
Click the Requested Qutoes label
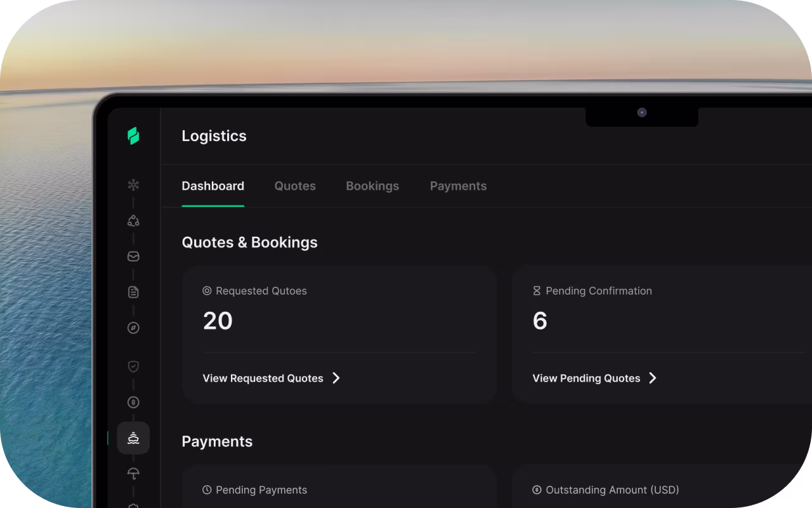click(x=261, y=291)
